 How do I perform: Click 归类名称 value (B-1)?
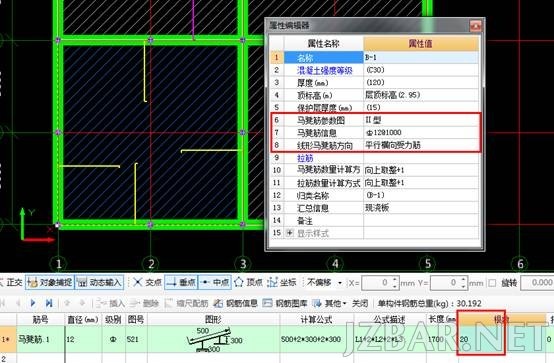point(421,195)
